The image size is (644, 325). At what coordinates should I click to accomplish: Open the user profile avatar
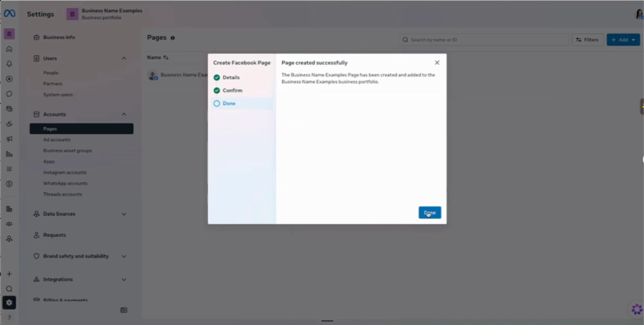pyautogui.click(x=639, y=14)
